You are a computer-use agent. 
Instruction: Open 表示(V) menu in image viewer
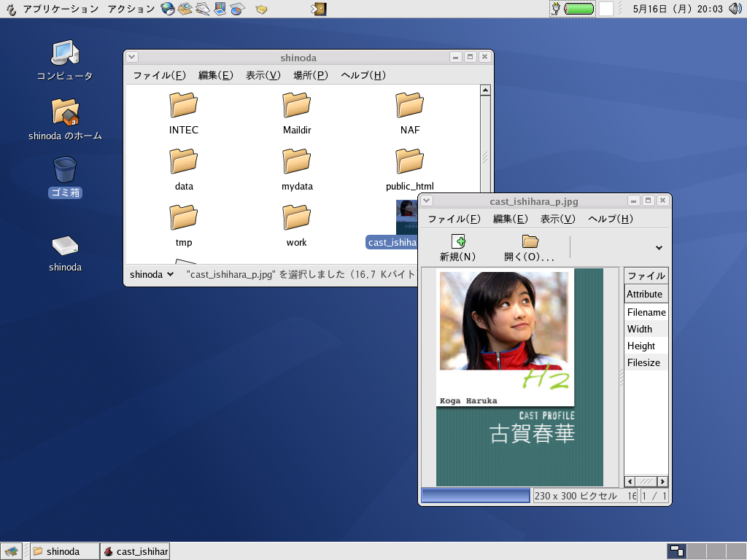click(x=558, y=219)
